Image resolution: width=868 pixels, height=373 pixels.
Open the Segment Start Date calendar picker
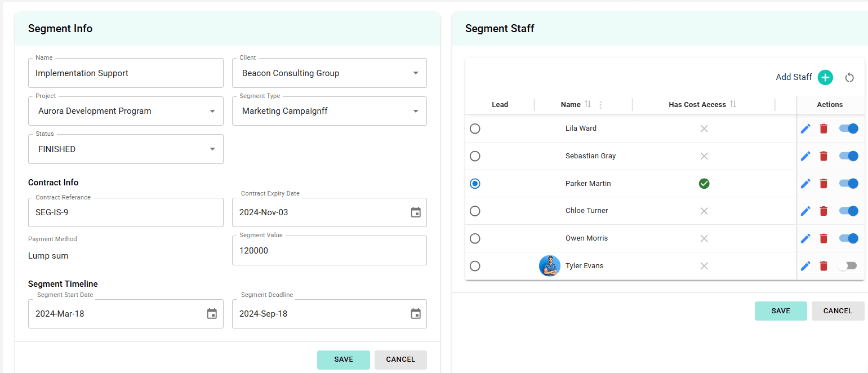[x=212, y=314]
